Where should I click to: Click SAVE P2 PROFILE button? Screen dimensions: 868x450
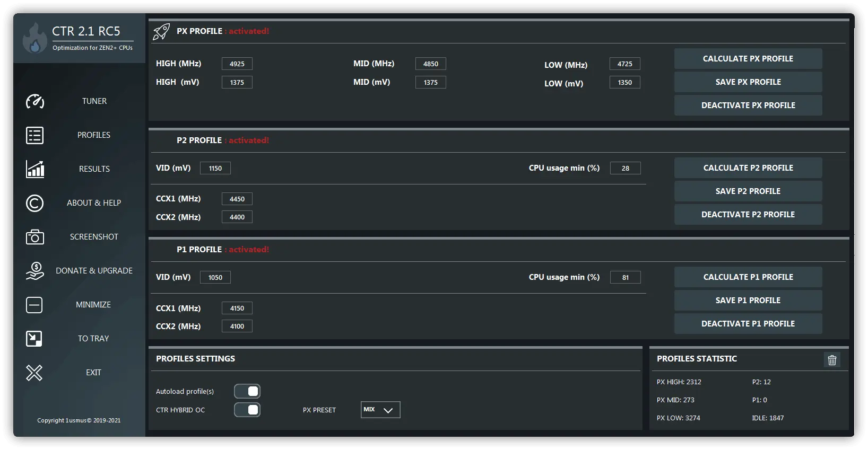(x=748, y=191)
